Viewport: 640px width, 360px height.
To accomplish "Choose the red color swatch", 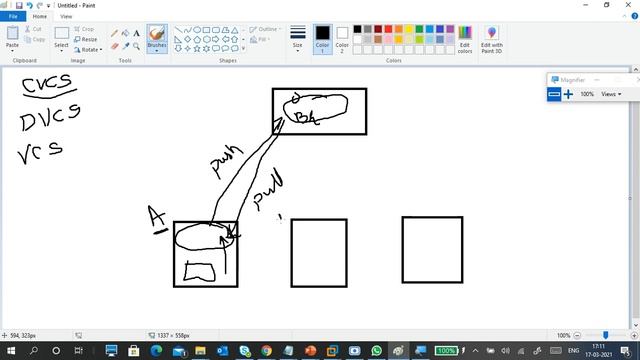I will (388, 29).
